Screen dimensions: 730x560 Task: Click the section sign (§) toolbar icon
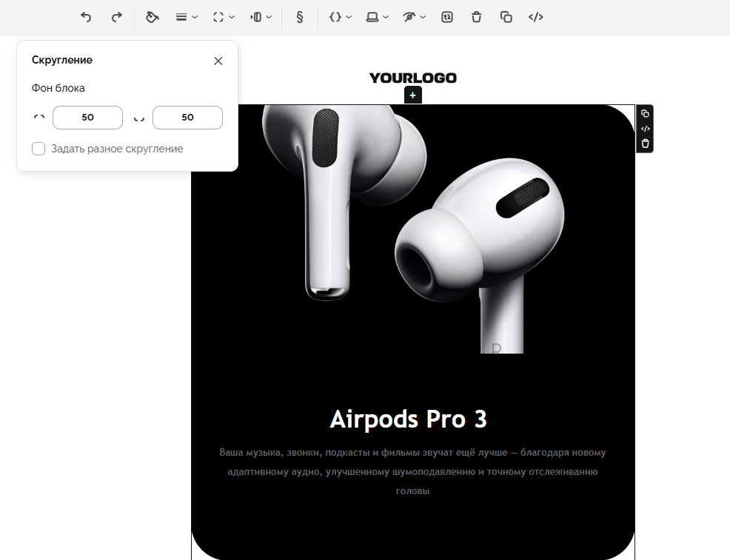[299, 17]
